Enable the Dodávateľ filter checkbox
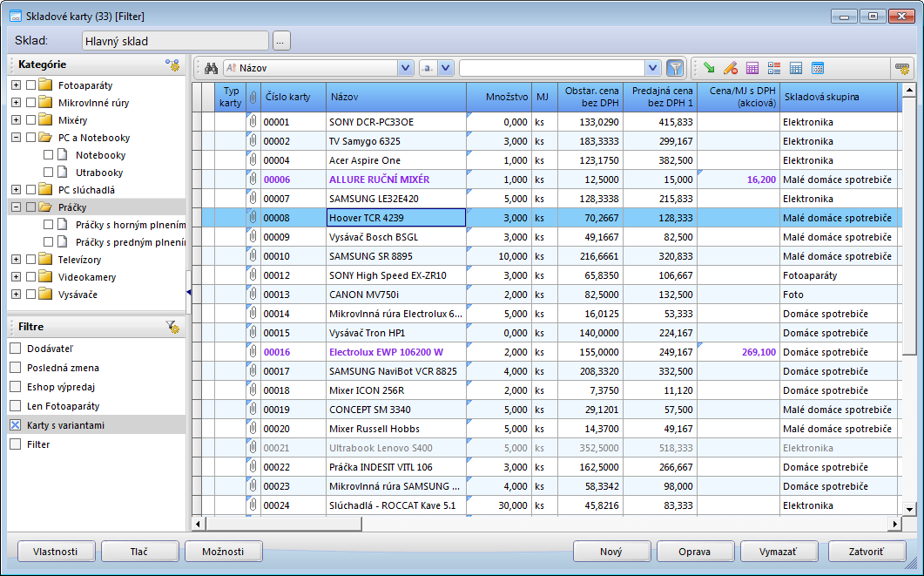 [x=16, y=349]
